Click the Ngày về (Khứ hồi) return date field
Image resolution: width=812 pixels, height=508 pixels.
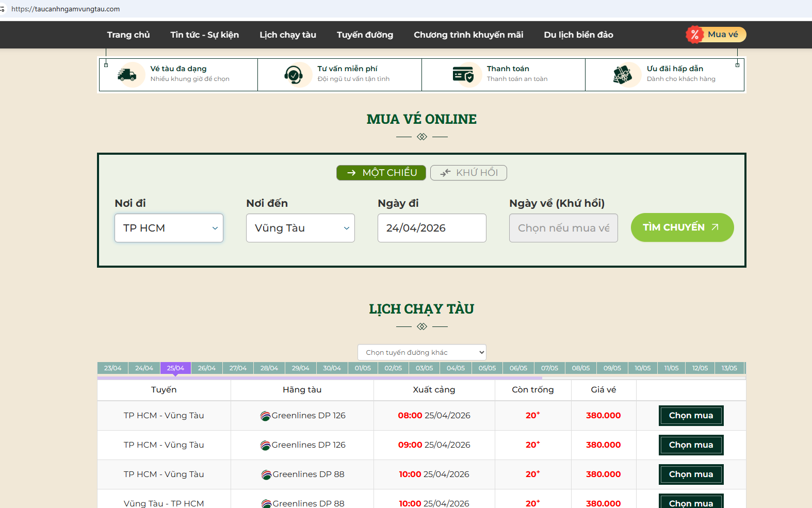563,228
